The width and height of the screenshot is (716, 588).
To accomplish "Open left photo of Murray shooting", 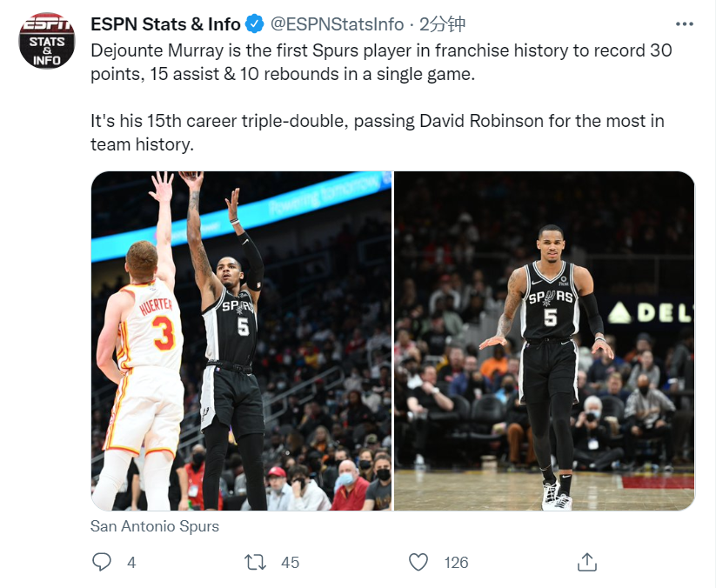I will (x=242, y=341).
